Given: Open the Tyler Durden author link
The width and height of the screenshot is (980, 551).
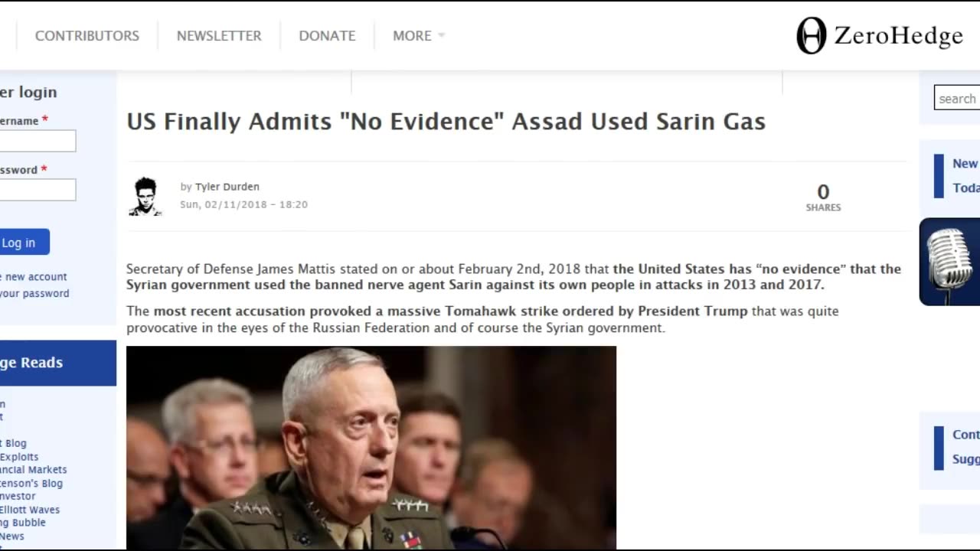Looking at the screenshot, I should pos(227,187).
